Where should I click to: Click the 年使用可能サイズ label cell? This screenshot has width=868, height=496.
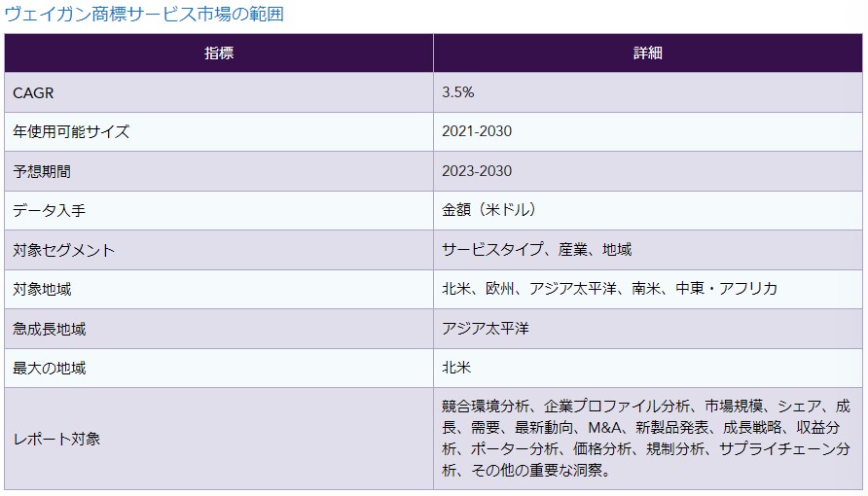(71, 131)
